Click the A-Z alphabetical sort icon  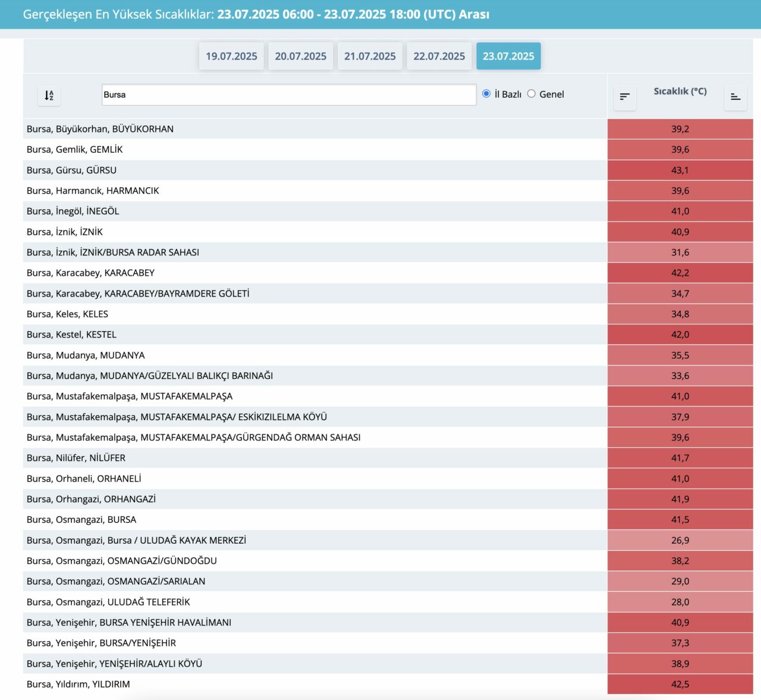tap(49, 95)
